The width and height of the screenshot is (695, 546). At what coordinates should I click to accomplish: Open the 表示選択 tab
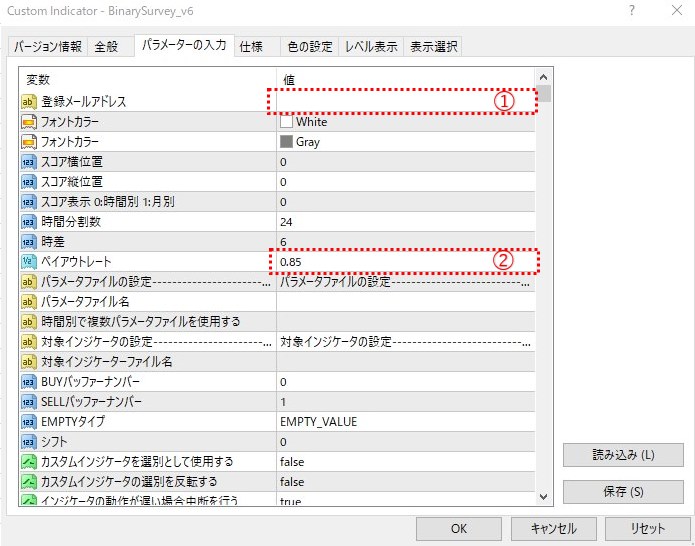coord(433,47)
